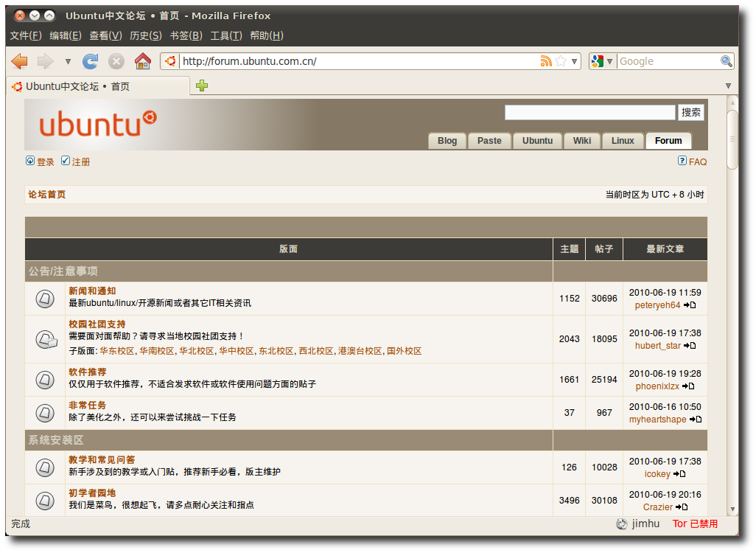Switch to the Paste site tab
Viewport: 756px width, 553px height.
489,141
